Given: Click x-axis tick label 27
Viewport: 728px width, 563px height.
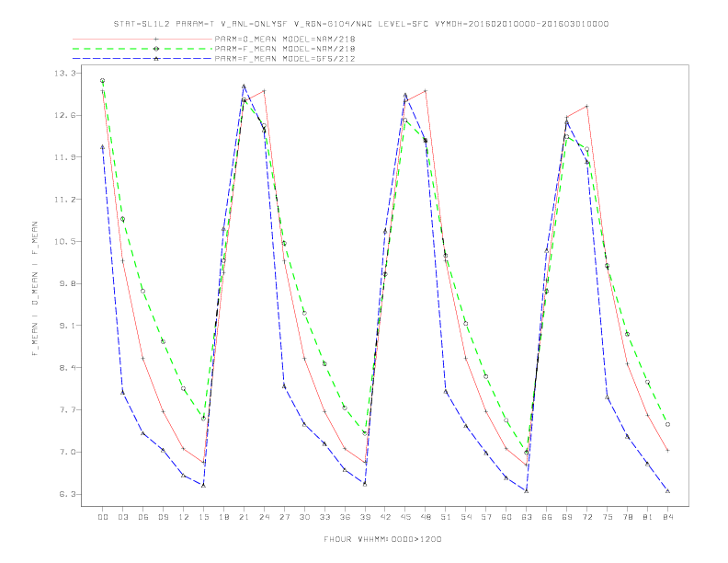Looking at the screenshot, I should (285, 517).
